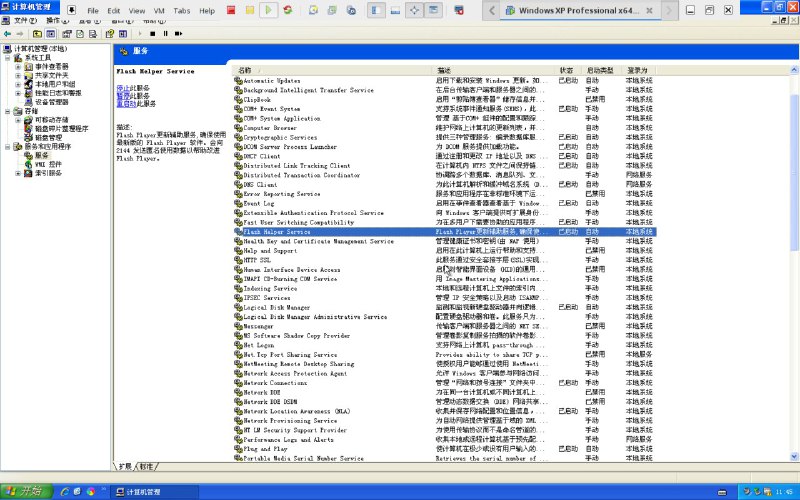Open the 操作(A) menu in 计算机管理
Viewport: 800px width, 500px height.
pyautogui.click(x=57, y=20)
